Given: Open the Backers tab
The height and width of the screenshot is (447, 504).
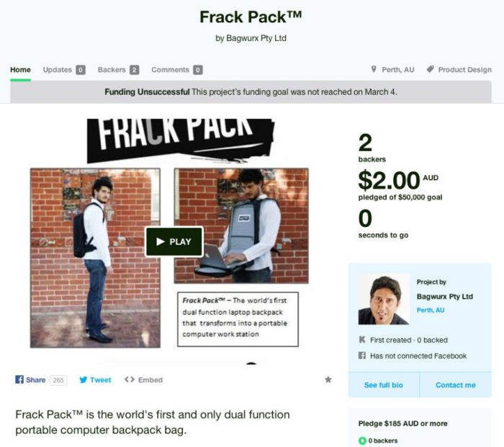Looking at the screenshot, I should [x=118, y=70].
